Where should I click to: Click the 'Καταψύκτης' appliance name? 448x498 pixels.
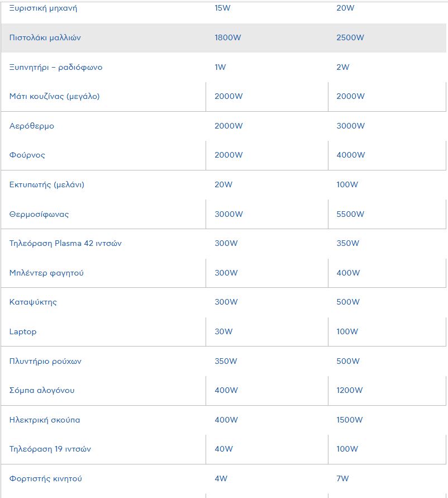pos(33,302)
